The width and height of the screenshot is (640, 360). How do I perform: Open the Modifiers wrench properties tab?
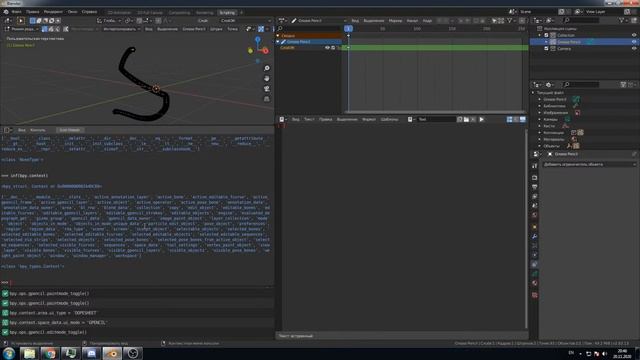pos(534,236)
